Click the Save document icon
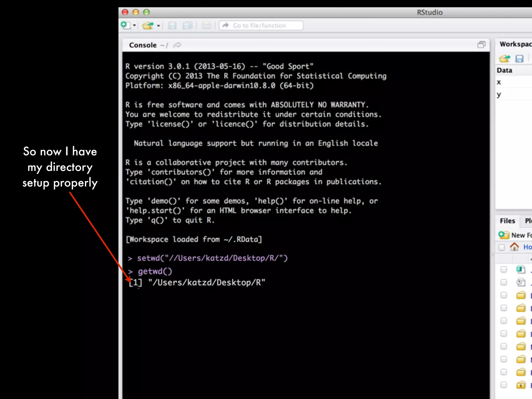The height and width of the screenshot is (399, 532). pos(172,25)
